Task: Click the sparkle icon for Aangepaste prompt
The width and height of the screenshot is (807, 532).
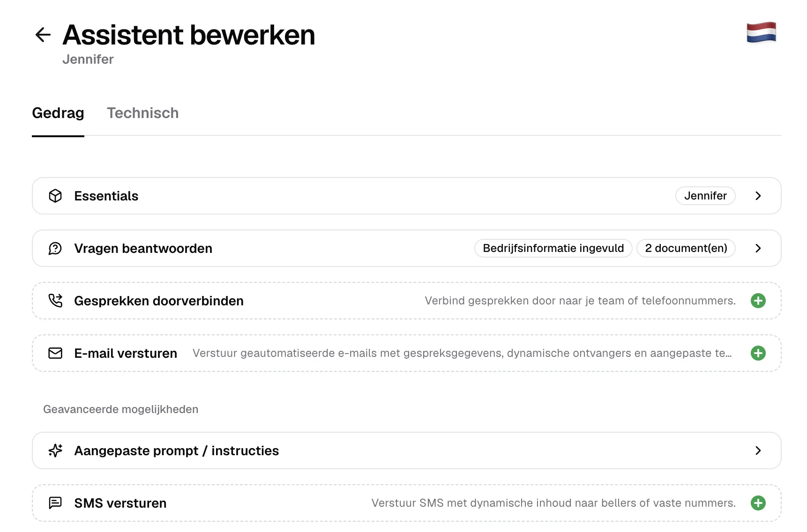Action: click(x=55, y=451)
